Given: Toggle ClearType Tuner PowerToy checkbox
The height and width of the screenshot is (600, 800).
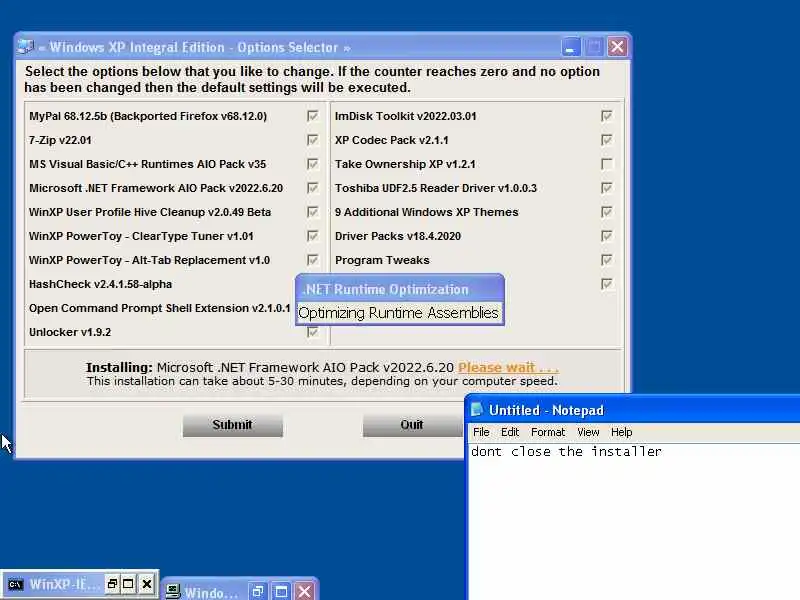Looking at the screenshot, I should [313, 236].
